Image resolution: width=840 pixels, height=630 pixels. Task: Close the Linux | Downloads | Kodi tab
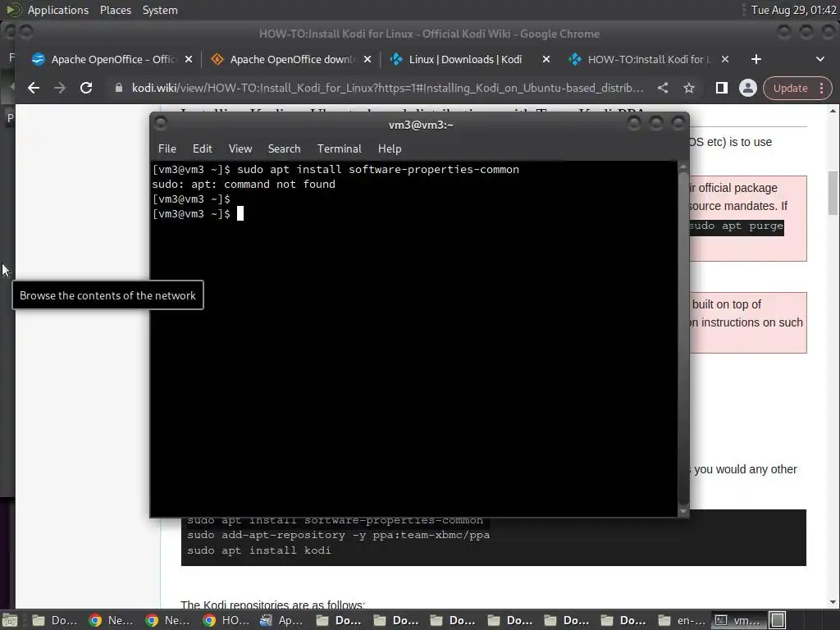(x=546, y=59)
